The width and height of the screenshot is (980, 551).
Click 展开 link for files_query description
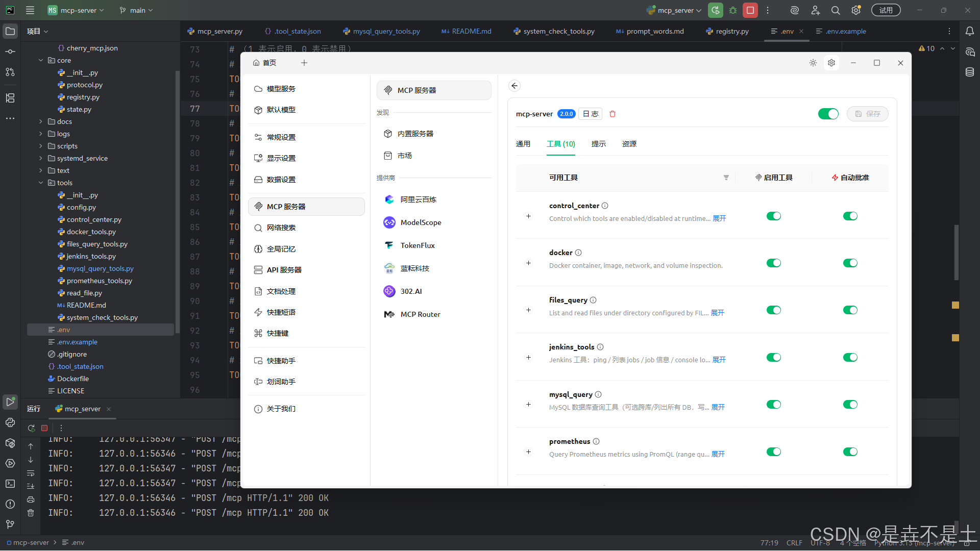[x=717, y=313]
